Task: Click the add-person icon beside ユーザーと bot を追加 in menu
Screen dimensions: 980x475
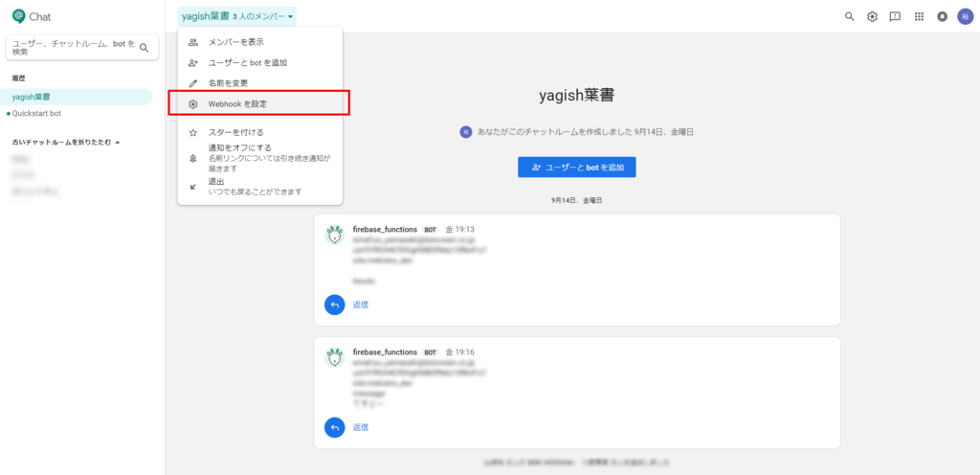Action: point(193,62)
